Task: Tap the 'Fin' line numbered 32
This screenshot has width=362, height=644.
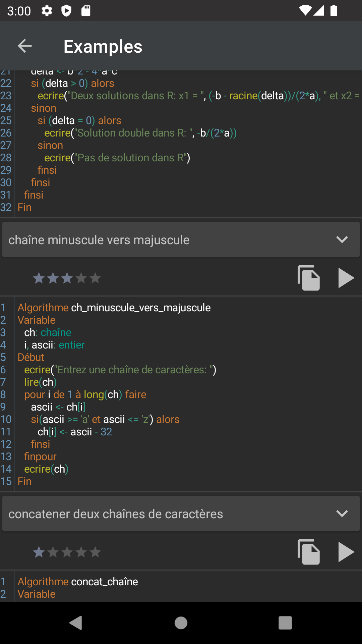Action: coord(24,207)
